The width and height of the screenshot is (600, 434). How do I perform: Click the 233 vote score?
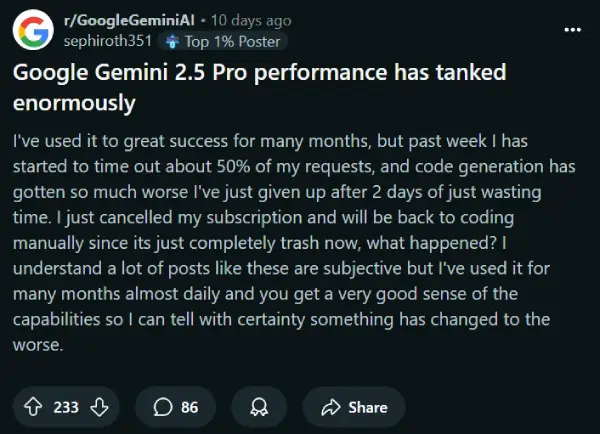(x=65, y=407)
